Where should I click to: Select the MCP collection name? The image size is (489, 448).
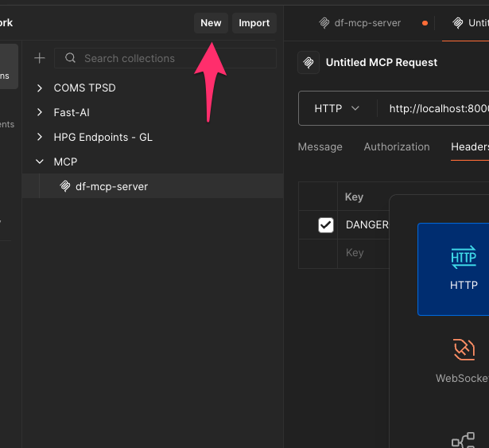65,162
